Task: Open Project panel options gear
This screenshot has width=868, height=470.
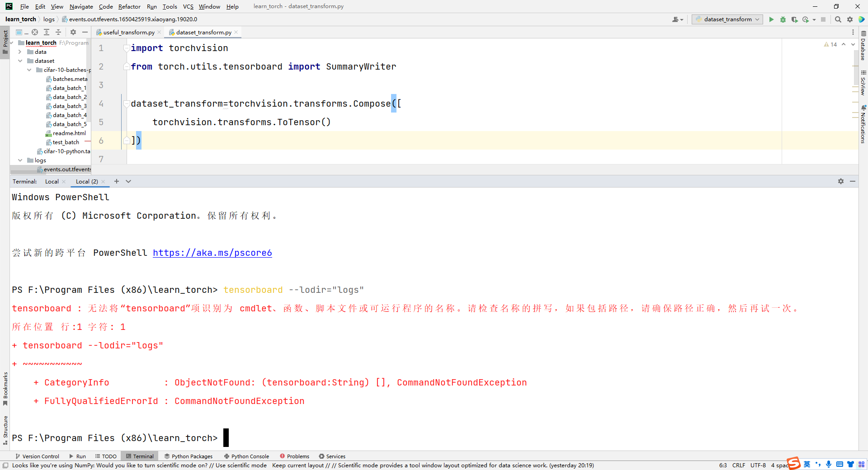Action: coord(73,32)
